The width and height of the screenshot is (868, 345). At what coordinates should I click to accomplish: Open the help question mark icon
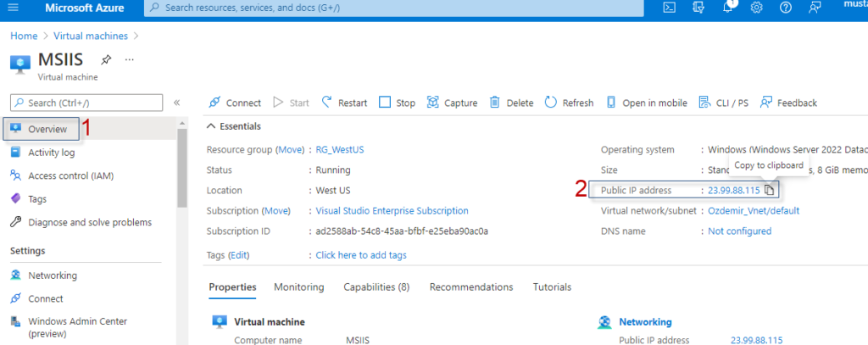click(786, 8)
